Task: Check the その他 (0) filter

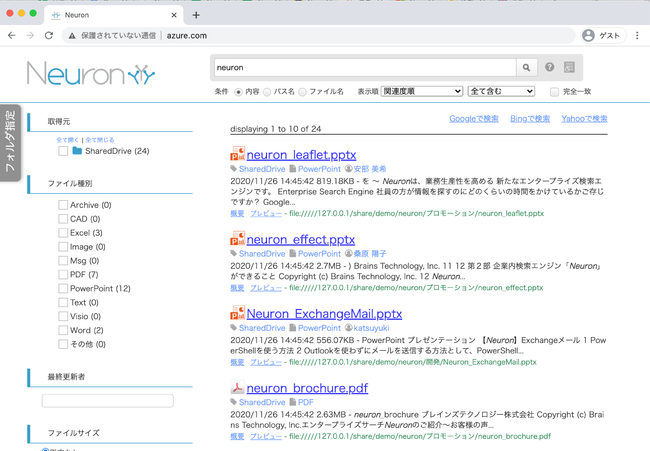Action: pos(63,344)
